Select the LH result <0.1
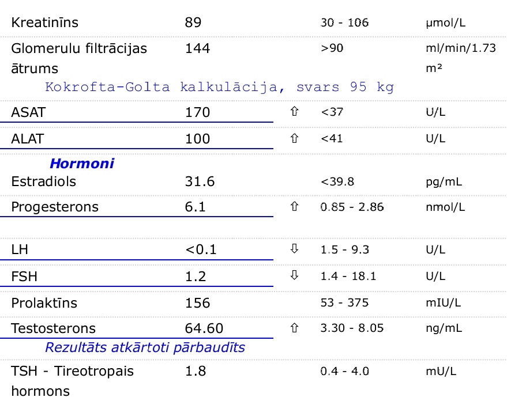 tap(201, 249)
